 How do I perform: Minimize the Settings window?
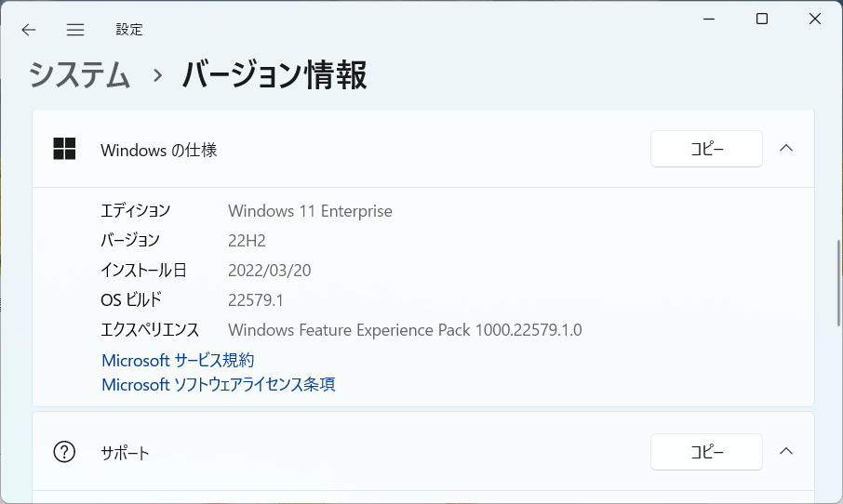(x=709, y=19)
